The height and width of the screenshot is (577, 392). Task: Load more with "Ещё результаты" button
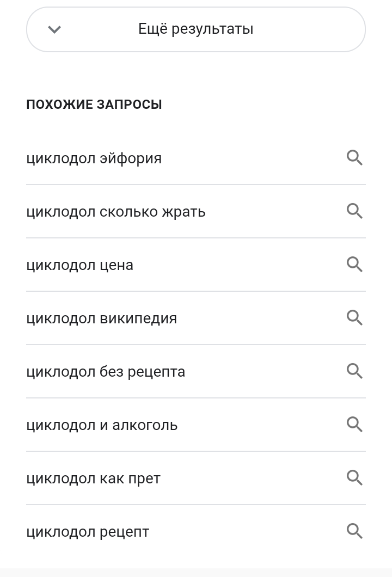tap(196, 29)
